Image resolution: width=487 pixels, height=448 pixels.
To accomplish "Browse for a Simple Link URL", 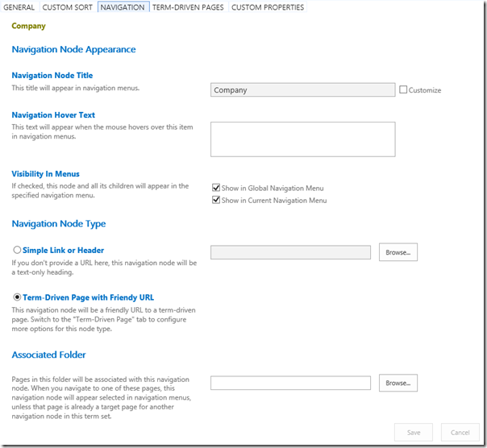I will pos(398,252).
